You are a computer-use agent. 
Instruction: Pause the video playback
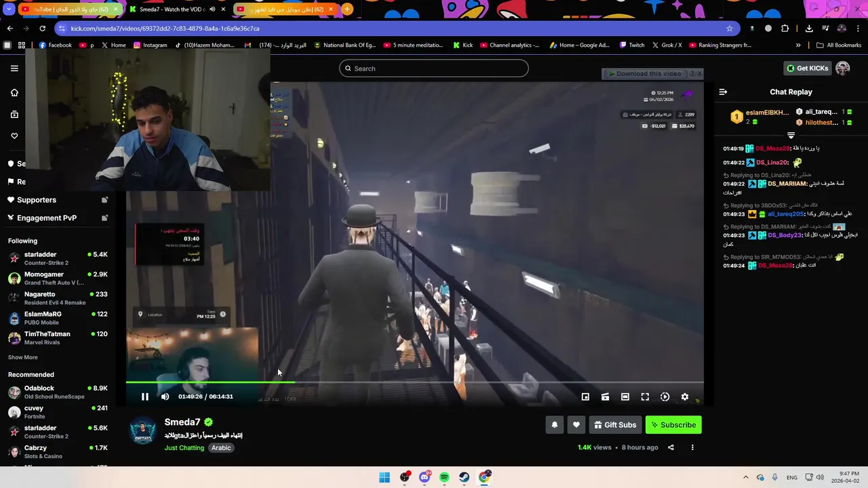[x=144, y=396]
